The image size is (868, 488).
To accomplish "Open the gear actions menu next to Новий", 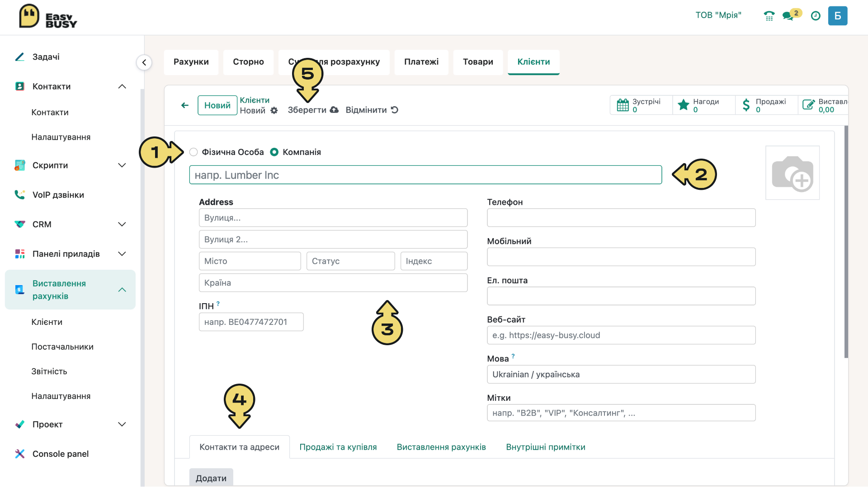I will pos(274,110).
